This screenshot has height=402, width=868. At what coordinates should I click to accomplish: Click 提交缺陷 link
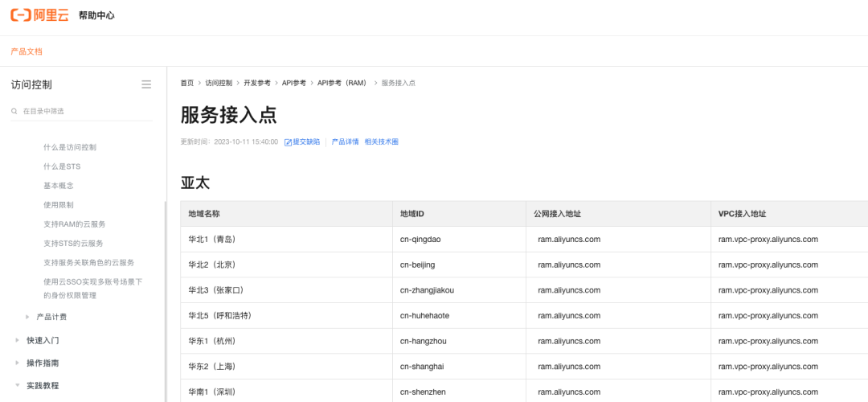[x=306, y=142]
